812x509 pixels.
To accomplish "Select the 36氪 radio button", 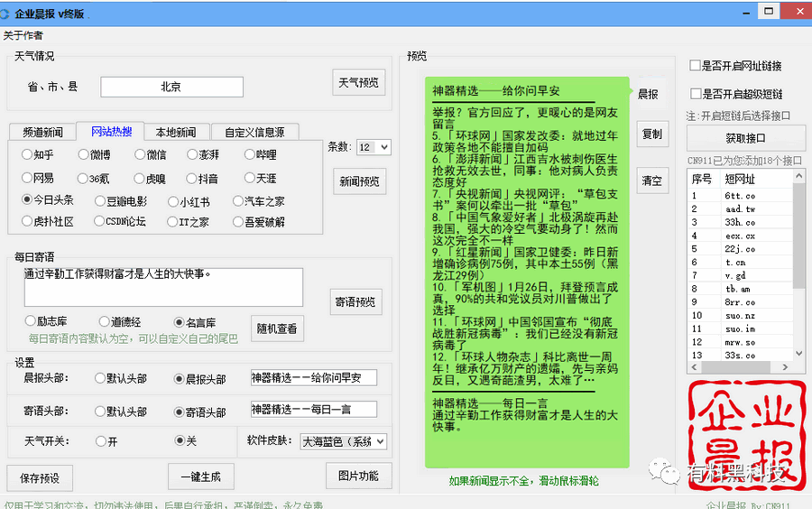I will [x=82, y=179].
